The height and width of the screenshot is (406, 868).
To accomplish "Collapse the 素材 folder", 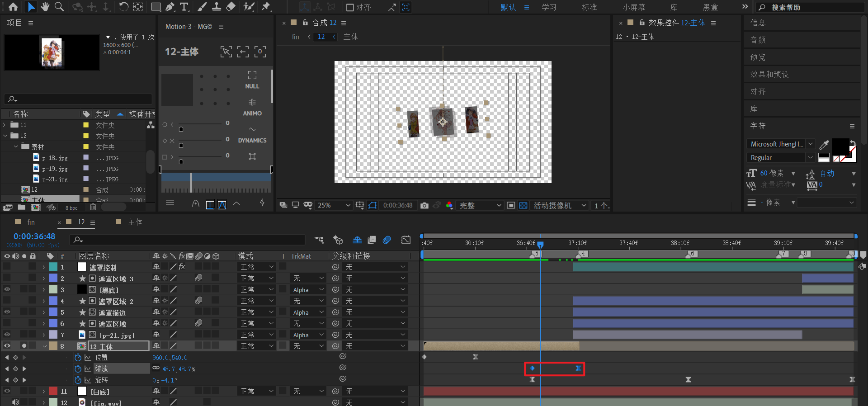I will tap(16, 146).
